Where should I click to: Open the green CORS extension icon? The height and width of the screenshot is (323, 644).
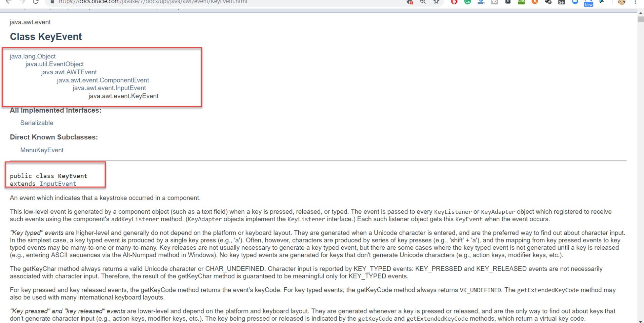click(521, 2)
